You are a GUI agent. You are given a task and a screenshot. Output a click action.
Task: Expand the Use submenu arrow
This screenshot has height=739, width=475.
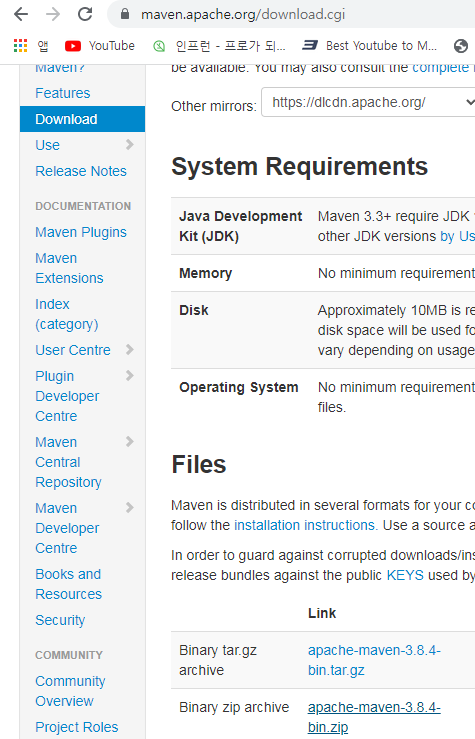pyautogui.click(x=130, y=145)
